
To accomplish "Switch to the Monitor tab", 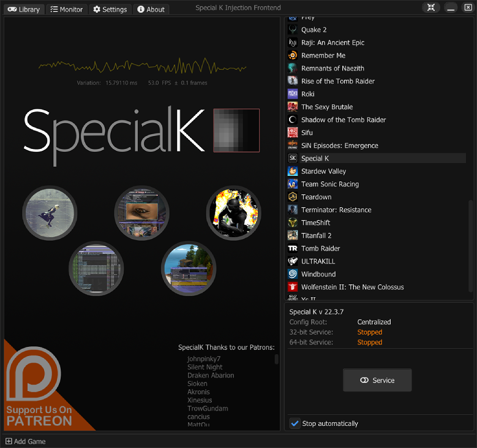I will [x=67, y=9].
